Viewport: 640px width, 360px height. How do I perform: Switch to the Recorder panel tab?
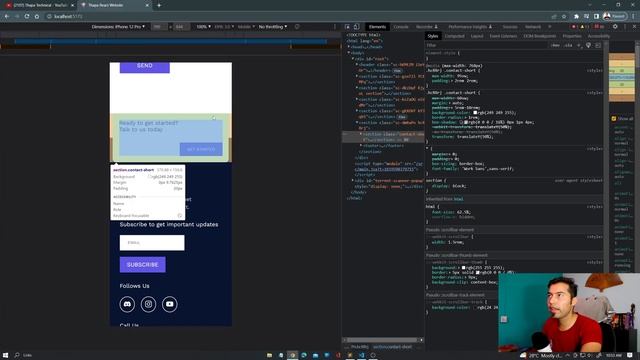point(427,27)
